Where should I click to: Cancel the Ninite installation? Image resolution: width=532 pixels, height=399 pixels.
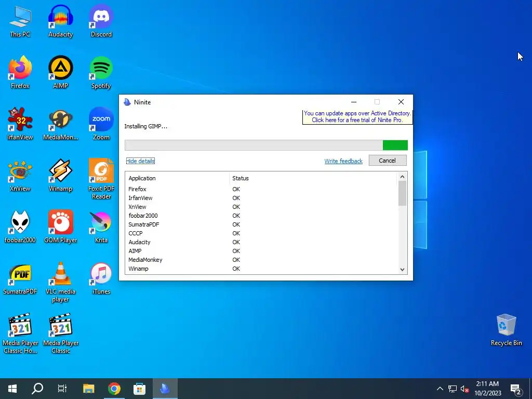(388, 161)
